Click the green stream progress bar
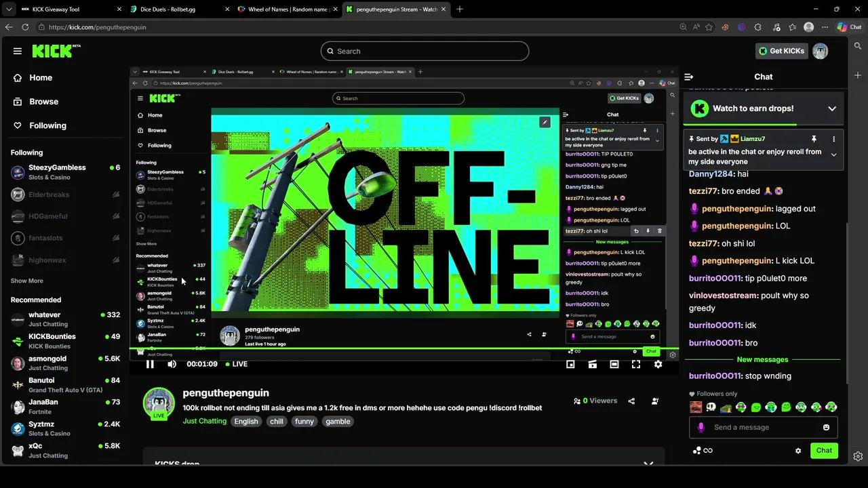The width and height of the screenshot is (868, 488). pos(404,348)
